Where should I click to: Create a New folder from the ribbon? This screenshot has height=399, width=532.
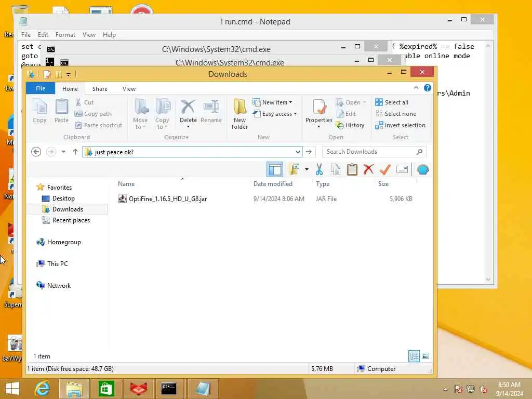[240, 114]
